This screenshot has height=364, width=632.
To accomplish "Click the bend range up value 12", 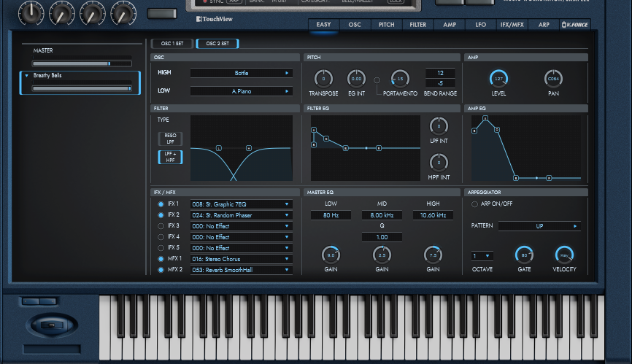I will coord(440,73).
